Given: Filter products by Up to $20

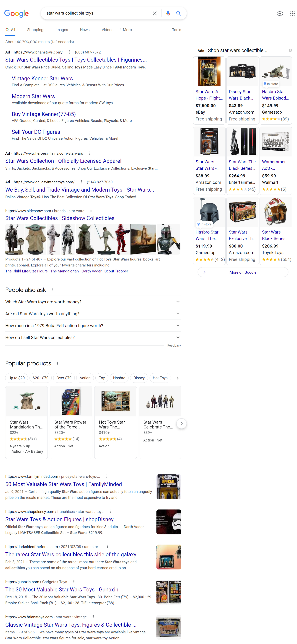Looking at the screenshot, I should pos(17,378).
